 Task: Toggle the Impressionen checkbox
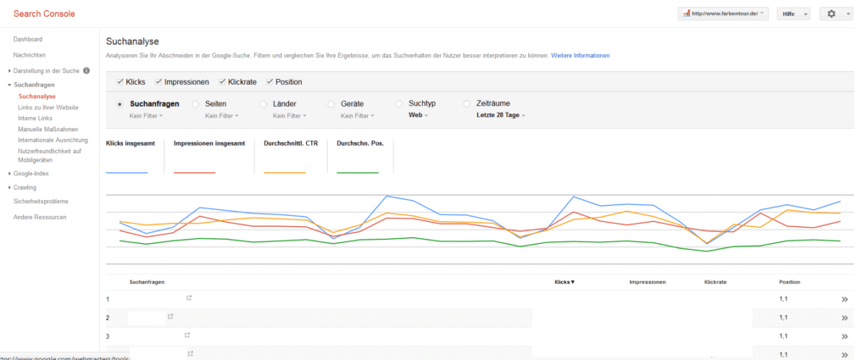[x=159, y=81]
